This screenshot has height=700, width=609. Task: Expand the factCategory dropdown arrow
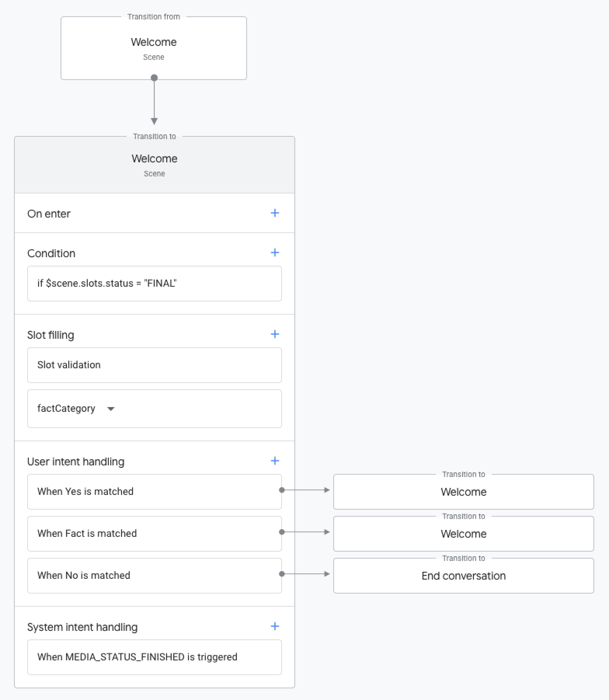coord(111,409)
